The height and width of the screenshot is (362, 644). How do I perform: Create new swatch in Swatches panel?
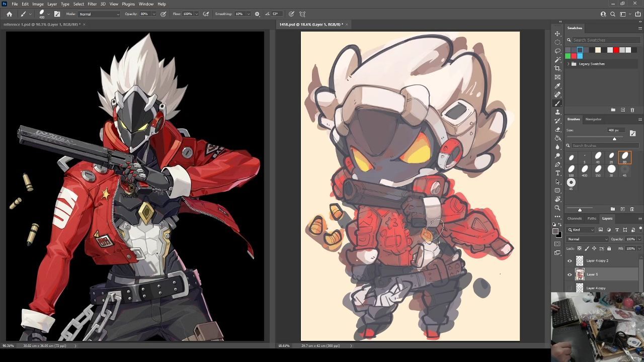coord(623,110)
